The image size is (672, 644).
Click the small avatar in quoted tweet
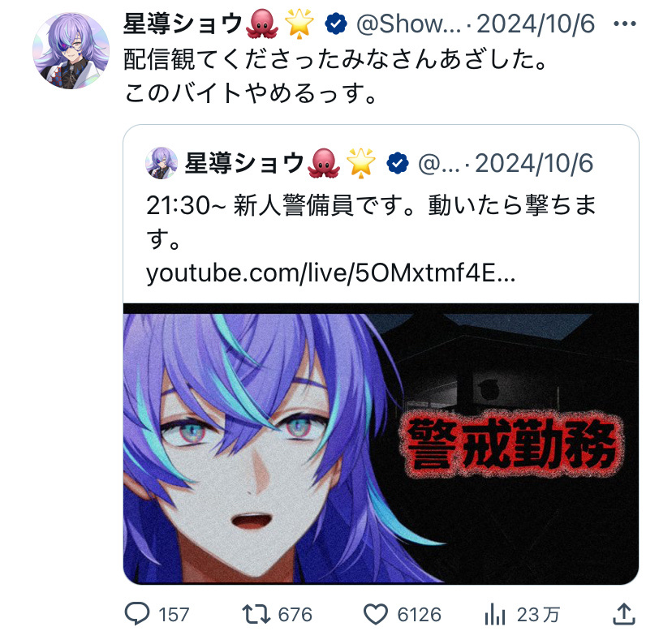[x=162, y=163]
